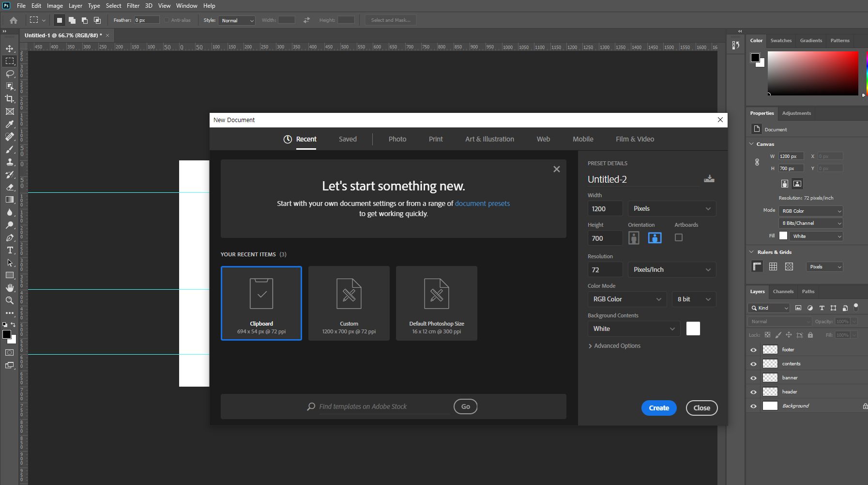Click the link width and height icon
868x485 pixels.
(x=757, y=162)
